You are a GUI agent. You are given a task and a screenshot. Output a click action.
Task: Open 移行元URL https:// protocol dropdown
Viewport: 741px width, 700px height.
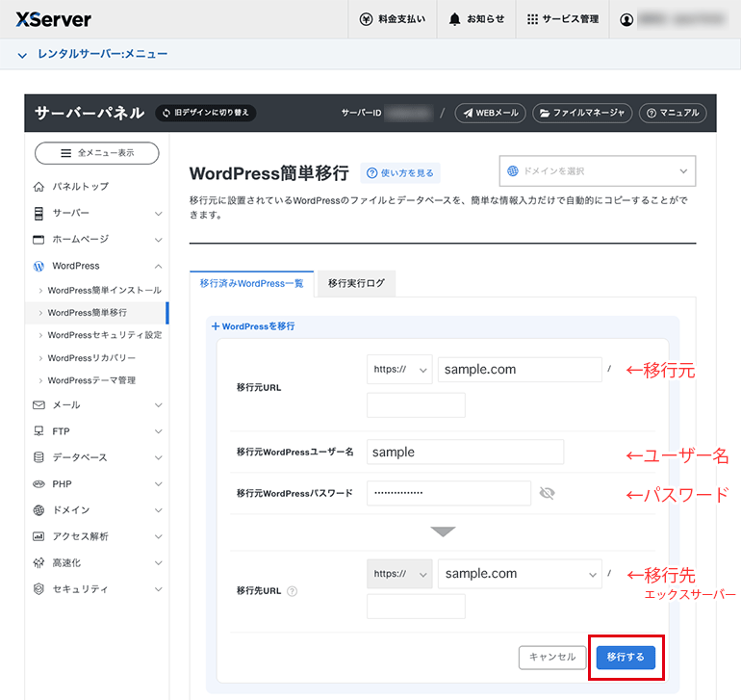pos(399,370)
